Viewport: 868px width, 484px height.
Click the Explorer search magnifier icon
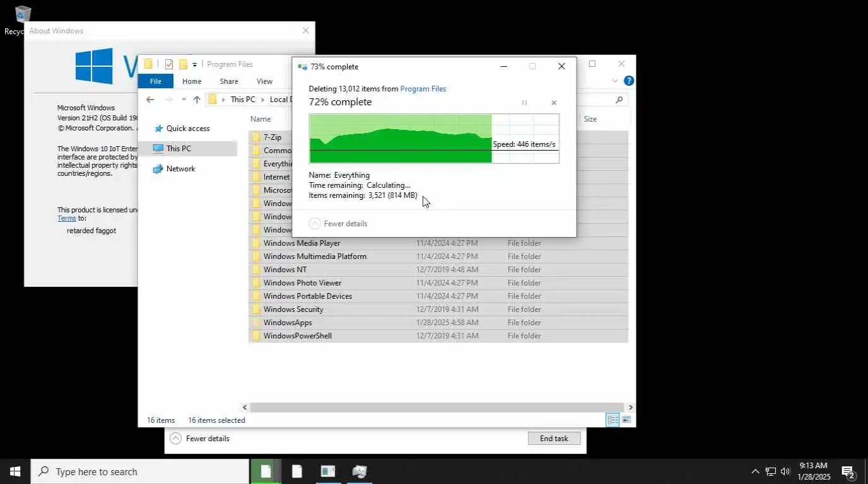tap(619, 100)
